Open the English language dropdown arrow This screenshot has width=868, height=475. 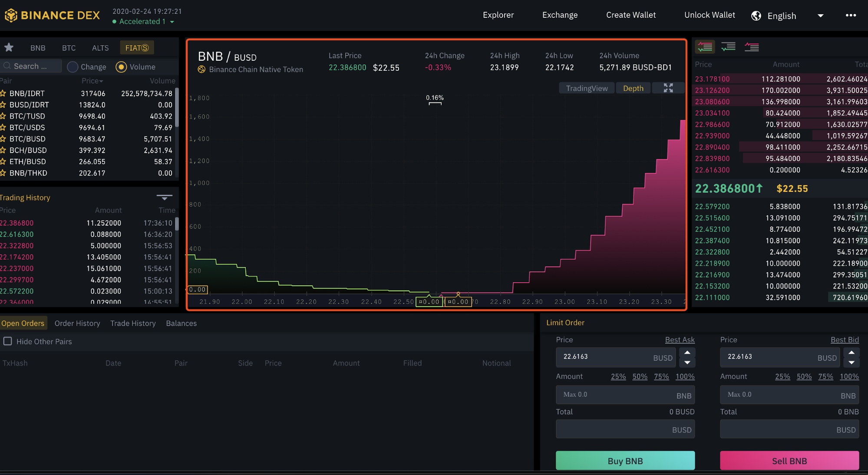[x=820, y=16]
